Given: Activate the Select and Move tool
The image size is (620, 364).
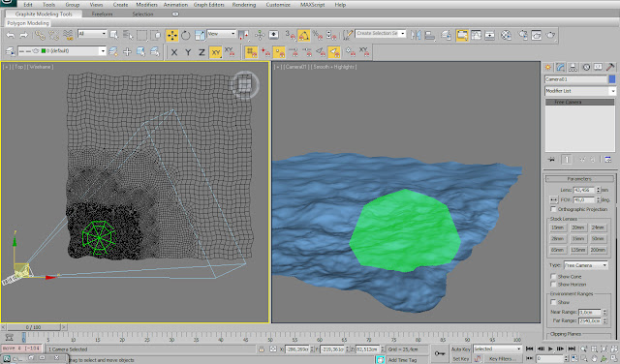Looking at the screenshot, I should [172, 35].
